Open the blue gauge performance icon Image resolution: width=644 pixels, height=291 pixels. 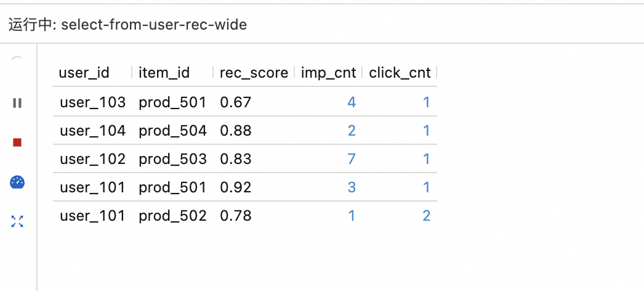(x=17, y=182)
